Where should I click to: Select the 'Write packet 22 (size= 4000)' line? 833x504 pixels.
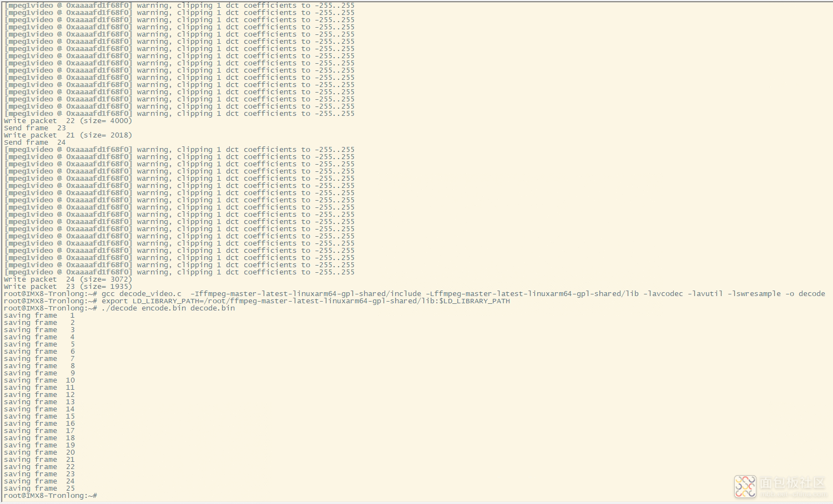tap(68, 121)
